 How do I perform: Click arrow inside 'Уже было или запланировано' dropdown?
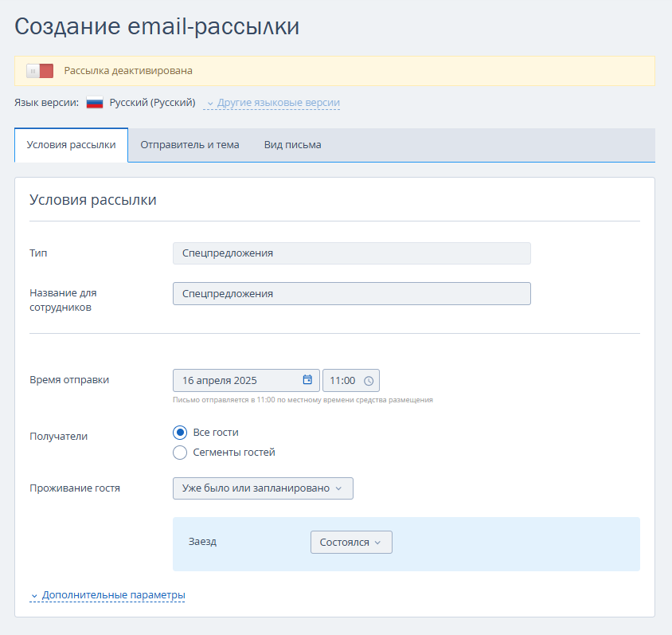pyautogui.click(x=338, y=488)
